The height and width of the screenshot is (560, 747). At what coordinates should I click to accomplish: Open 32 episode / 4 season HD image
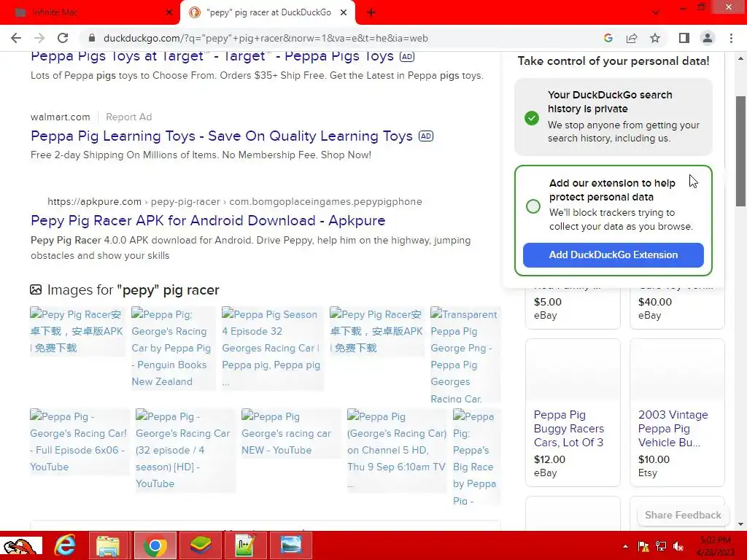[185, 450]
